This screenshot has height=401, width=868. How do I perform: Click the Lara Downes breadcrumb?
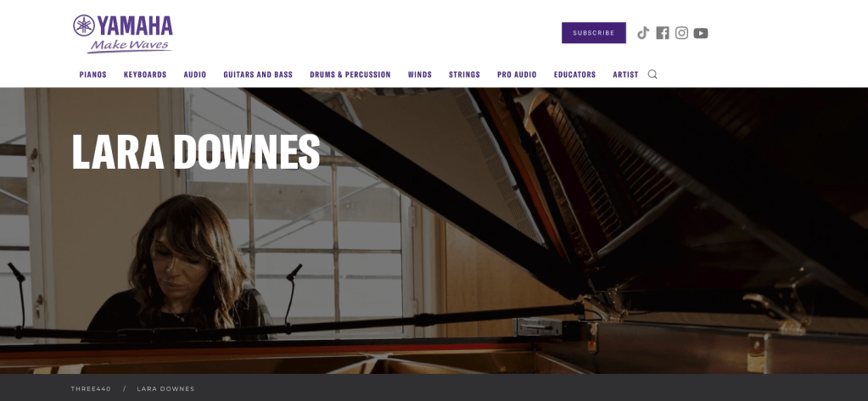click(x=165, y=389)
